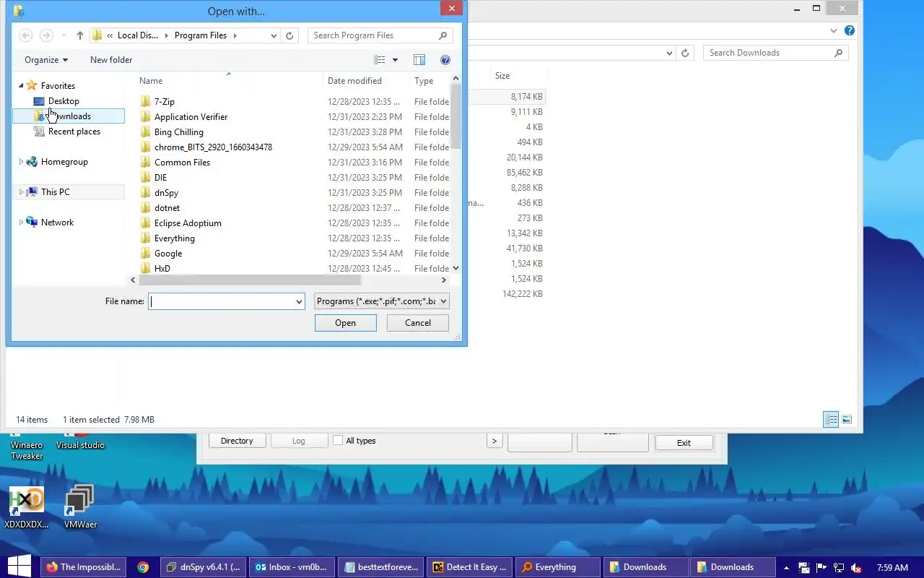924x578 pixels.
Task: Open the dnSpy folder
Action: pos(166,193)
